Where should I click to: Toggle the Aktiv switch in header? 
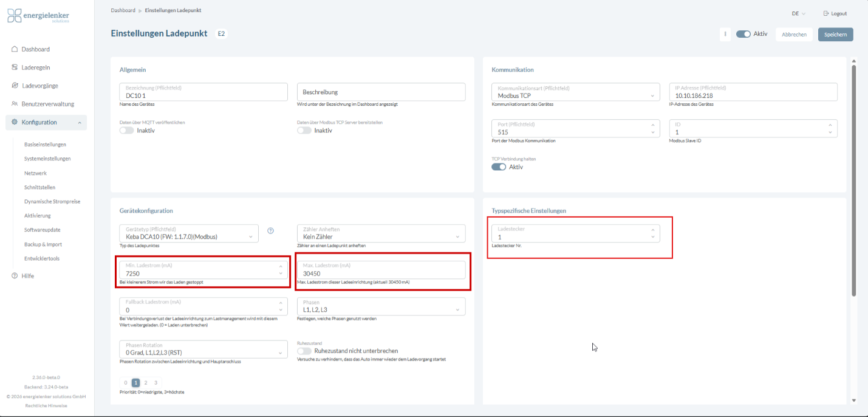(x=743, y=34)
